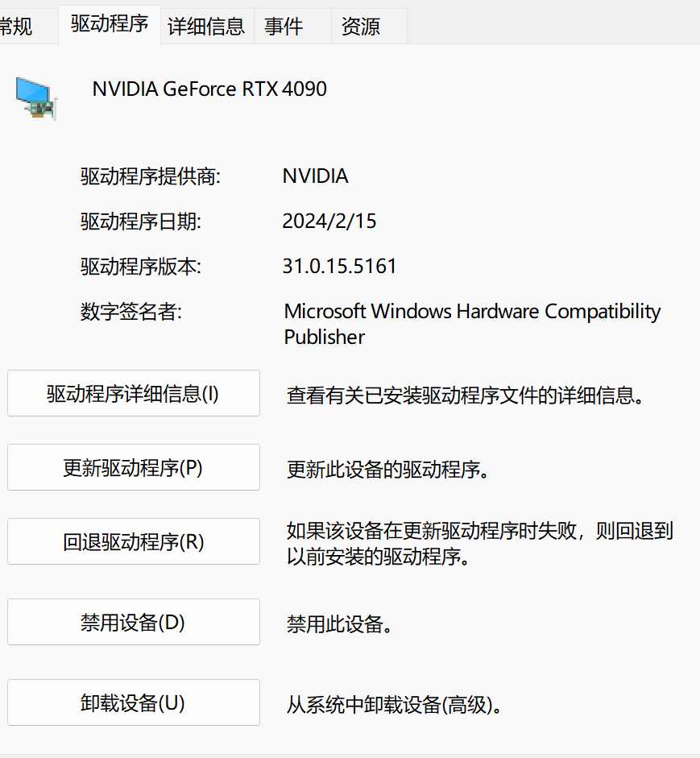
Task: Click the NVIDIA driver provider value
Action: pos(315,176)
